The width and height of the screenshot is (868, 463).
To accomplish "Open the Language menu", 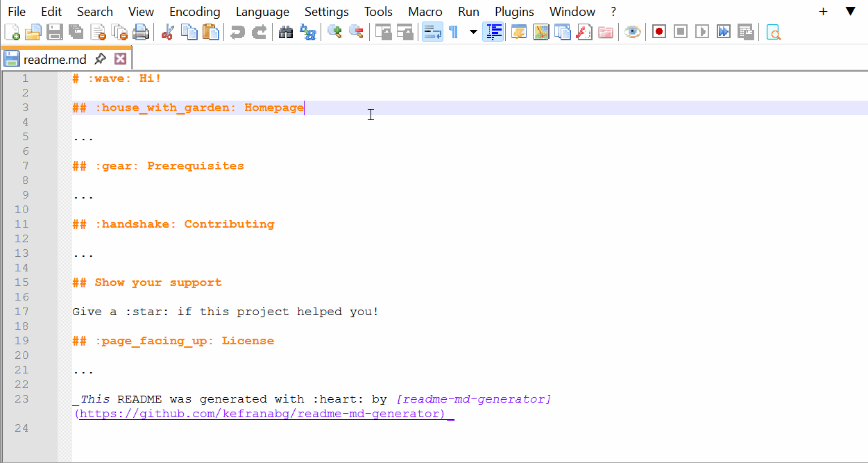I will [x=262, y=12].
